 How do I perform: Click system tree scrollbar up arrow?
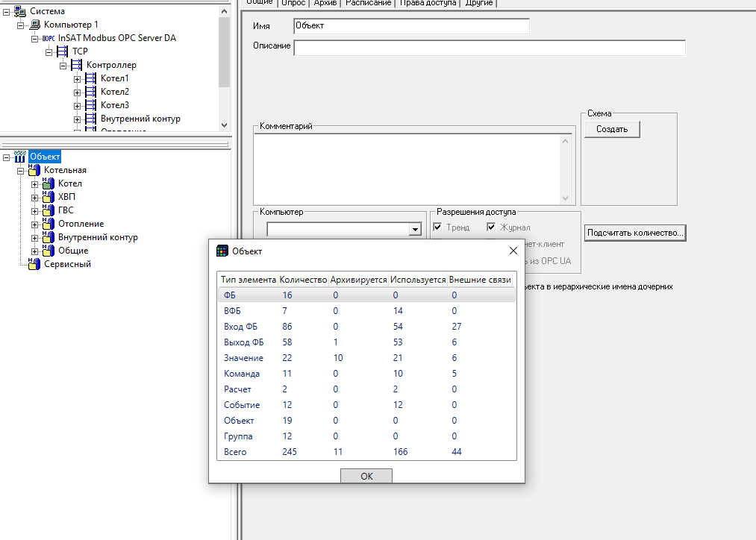pyautogui.click(x=224, y=11)
